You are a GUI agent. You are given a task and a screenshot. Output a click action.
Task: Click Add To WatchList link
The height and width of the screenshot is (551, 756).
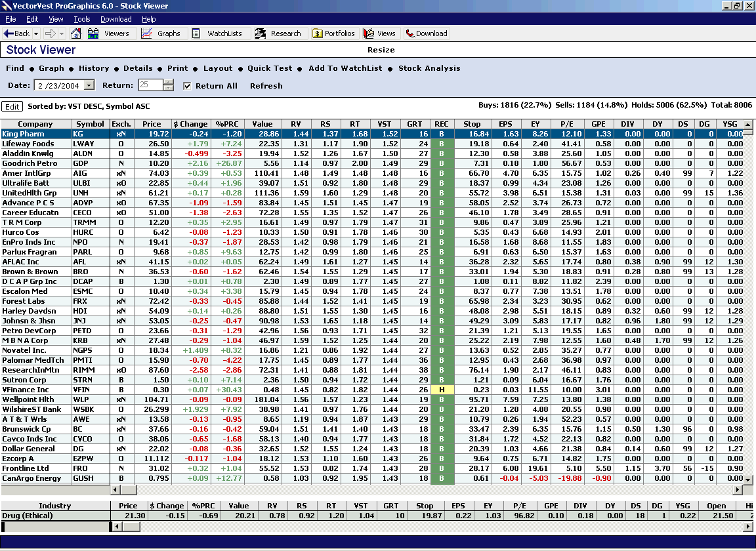pyautogui.click(x=345, y=68)
